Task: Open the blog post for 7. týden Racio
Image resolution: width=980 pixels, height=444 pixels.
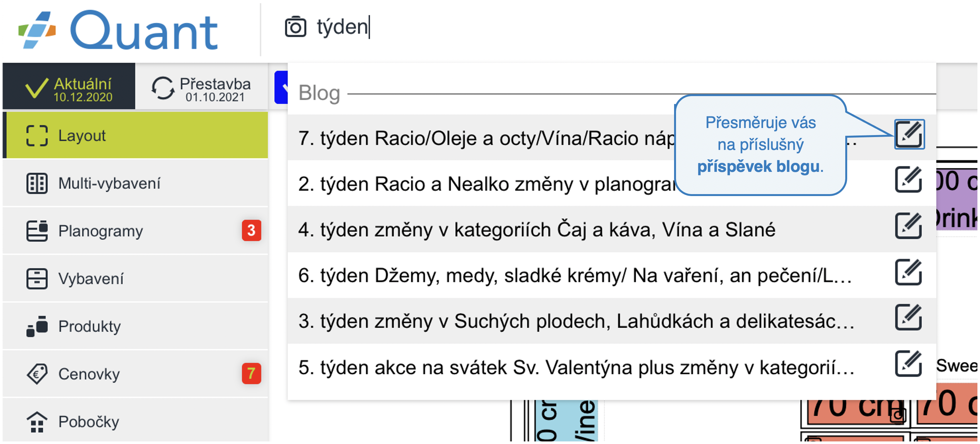Action: 909,134
